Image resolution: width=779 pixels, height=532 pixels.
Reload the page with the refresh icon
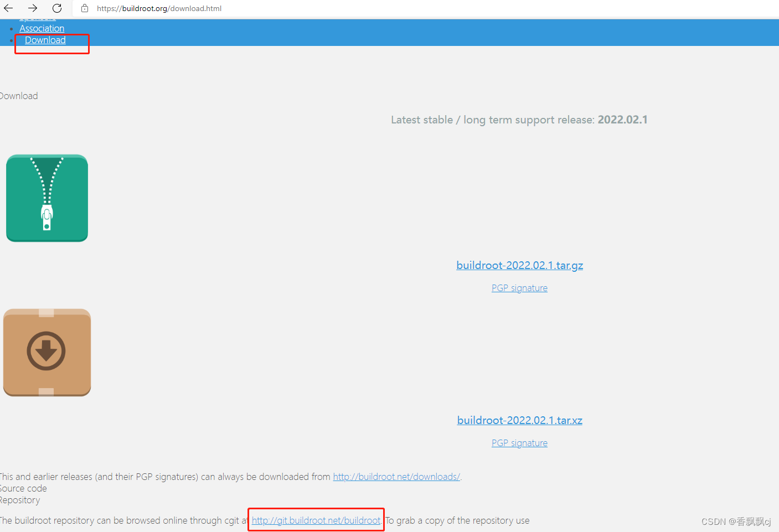coord(56,8)
